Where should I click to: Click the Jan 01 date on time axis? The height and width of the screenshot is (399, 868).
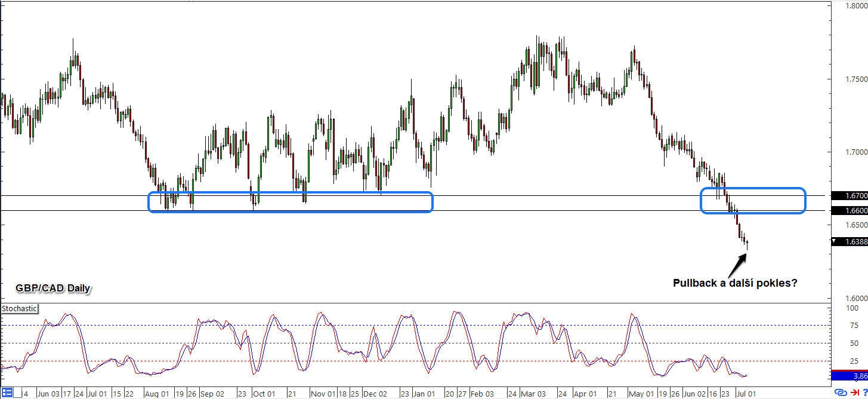pyautogui.click(x=425, y=394)
